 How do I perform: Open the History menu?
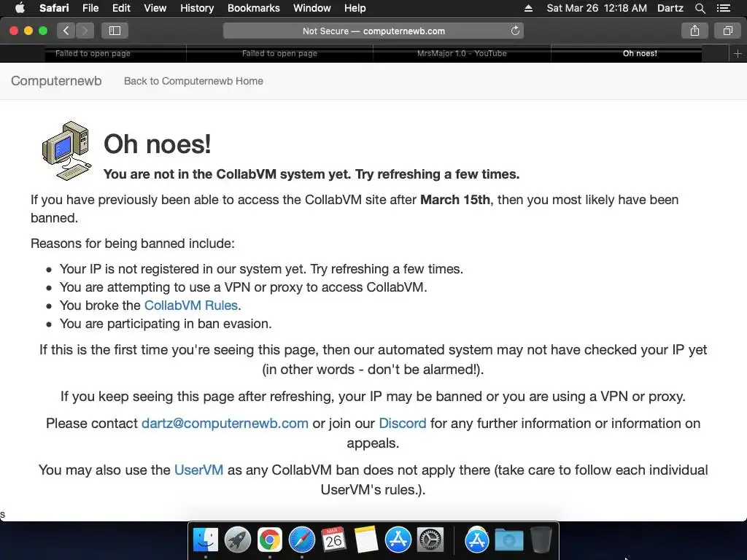[x=197, y=8]
